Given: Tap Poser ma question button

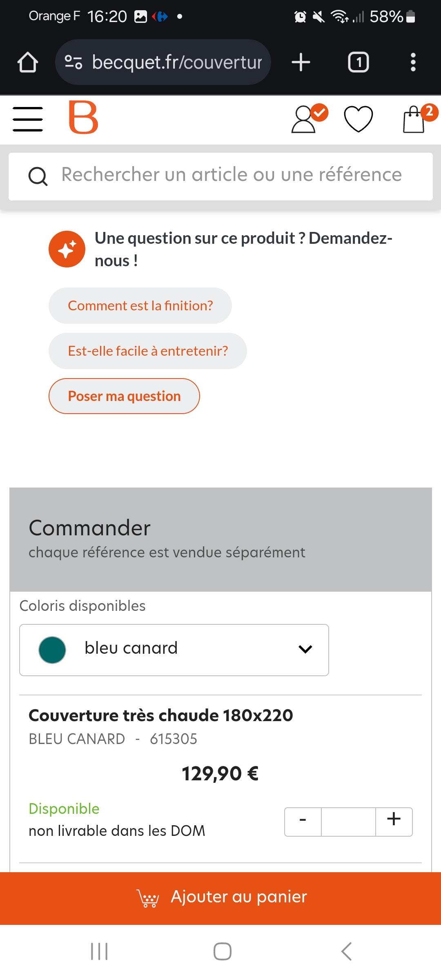Looking at the screenshot, I should click(124, 396).
